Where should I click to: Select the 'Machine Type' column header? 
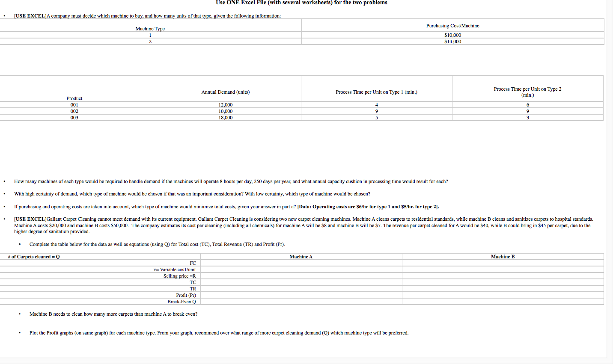pos(150,29)
